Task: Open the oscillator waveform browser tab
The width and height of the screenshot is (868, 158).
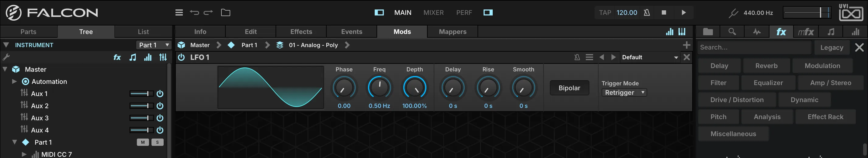Action: coord(757,32)
